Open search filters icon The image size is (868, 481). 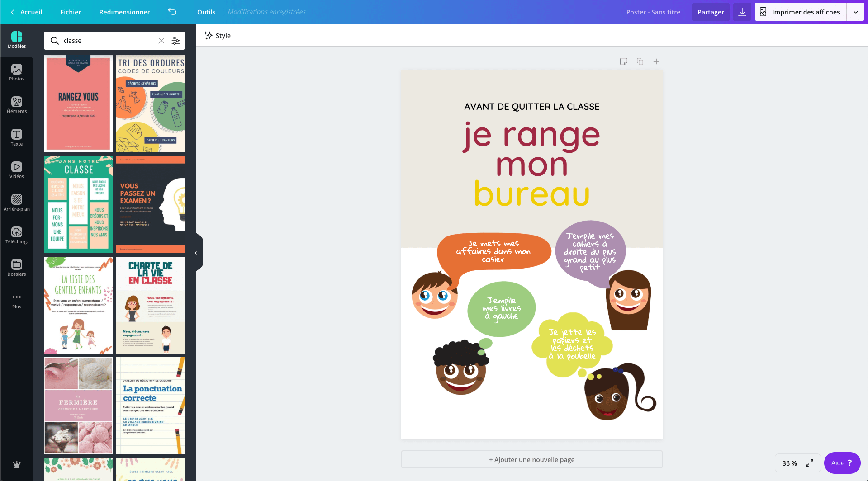(176, 41)
